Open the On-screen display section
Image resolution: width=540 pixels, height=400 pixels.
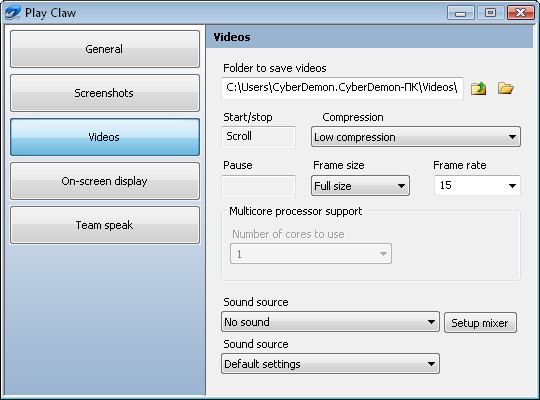tap(105, 181)
